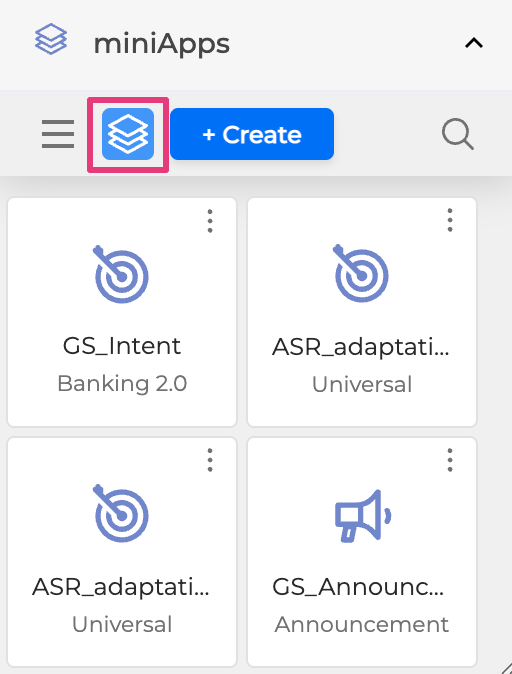Click the miniApps layers logo icon

[x=51, y=39]
